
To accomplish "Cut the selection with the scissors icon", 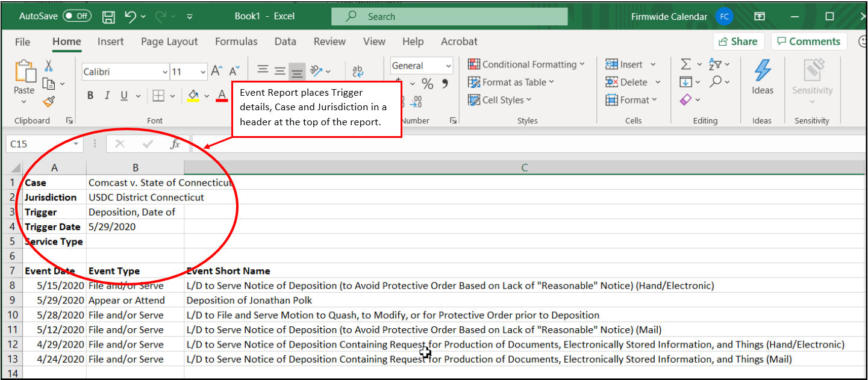I will (49, 65).
